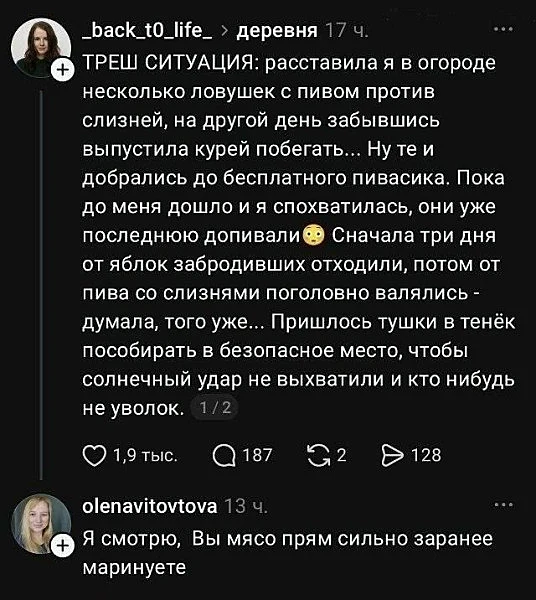Open comments via the speech bubble icon

click(224, 456)
